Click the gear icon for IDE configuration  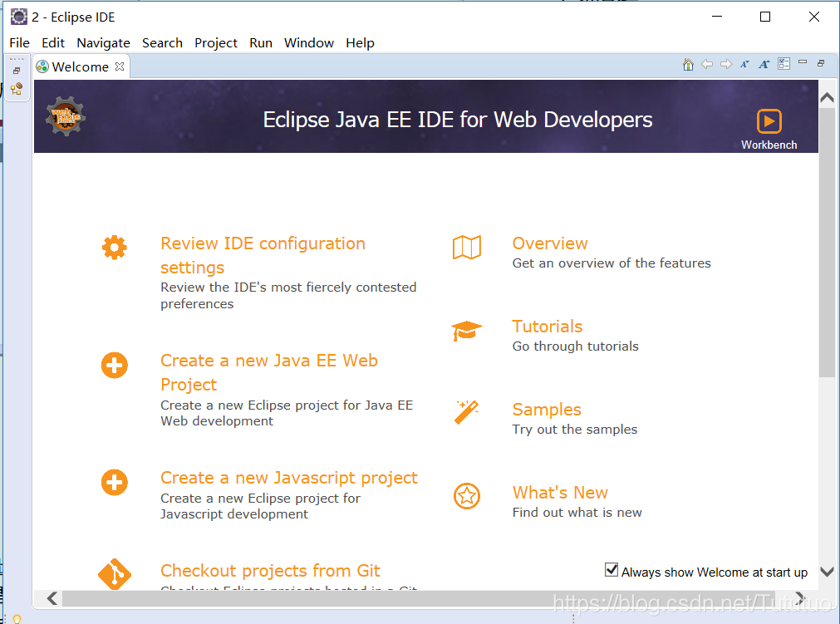[114, 248]
